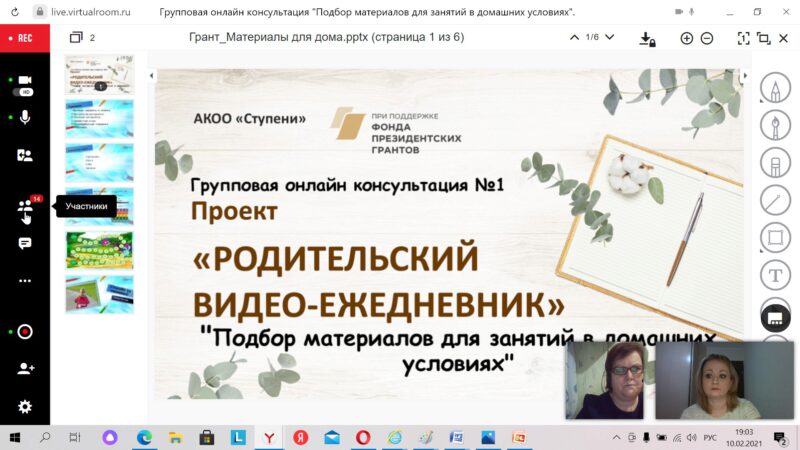Select the text T tool
Screen dimensions: 800x450
775,275
